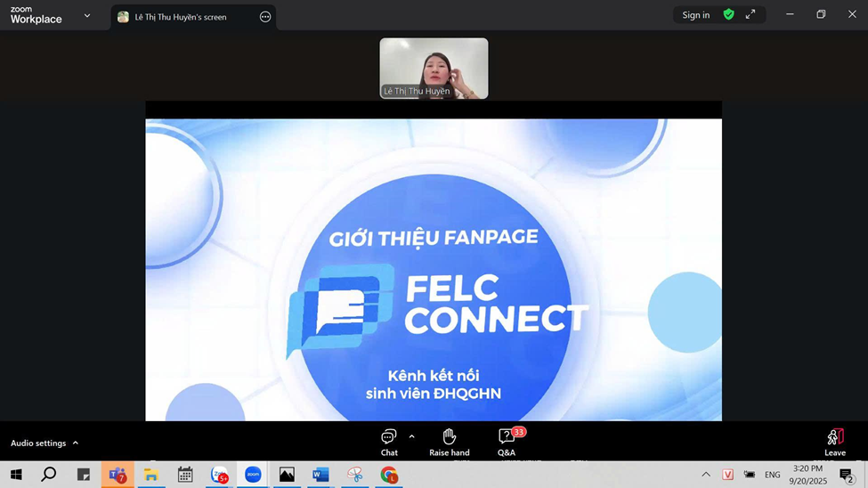The image size is (868, 488).
Task: Open red V tray icon
Action: (x=728, y=475)
